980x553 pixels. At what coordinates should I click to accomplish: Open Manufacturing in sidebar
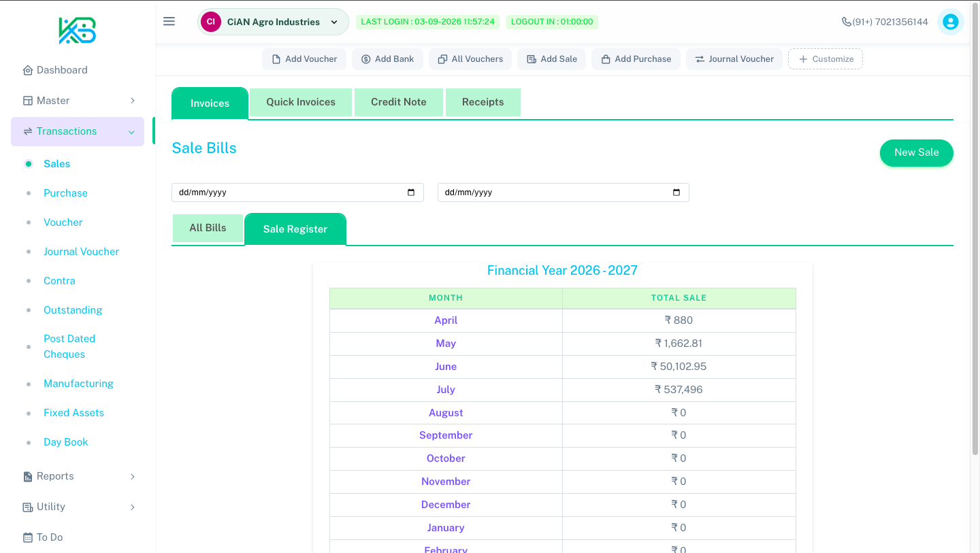78,384
